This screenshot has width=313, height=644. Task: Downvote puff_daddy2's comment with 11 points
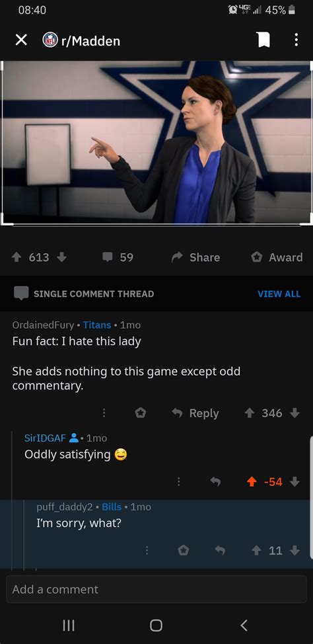pos(295,550)
